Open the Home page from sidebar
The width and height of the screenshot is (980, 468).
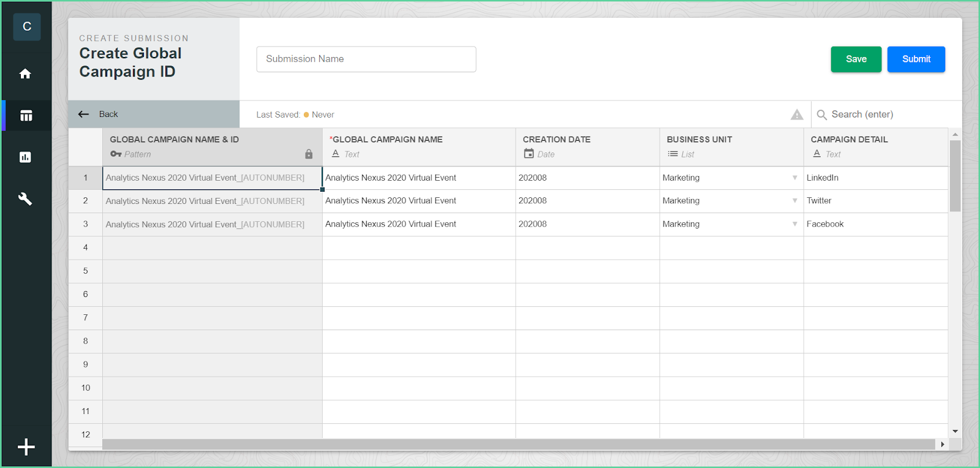click(x=25, y=74)
